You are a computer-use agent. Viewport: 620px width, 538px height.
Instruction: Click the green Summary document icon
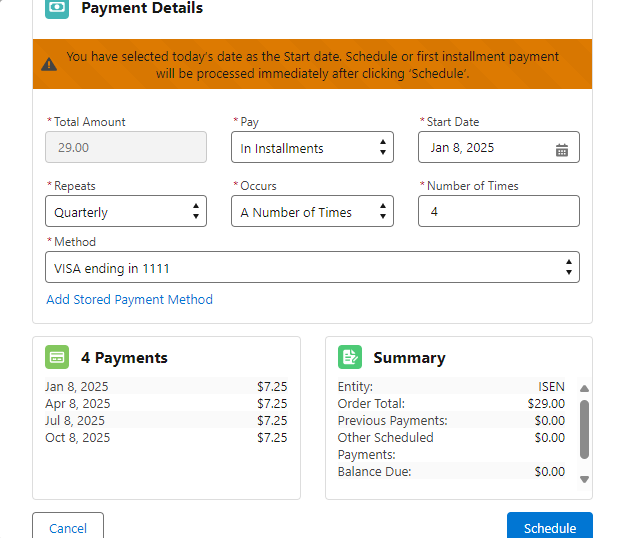tap(350, 357)
